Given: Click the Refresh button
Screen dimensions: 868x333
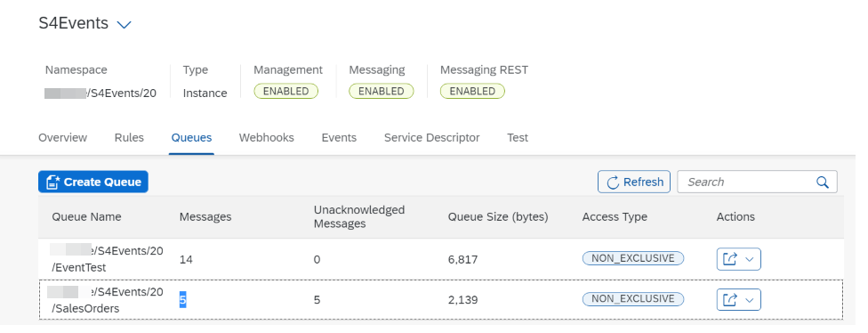Looking at the screenshot, I should (x=634, y=182).
